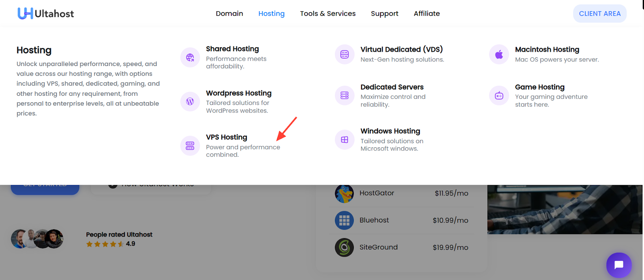Click "Performance meets affordability" description
Image resolution: width=644 pixels, height=280 pixels.
tap(236, 62)
